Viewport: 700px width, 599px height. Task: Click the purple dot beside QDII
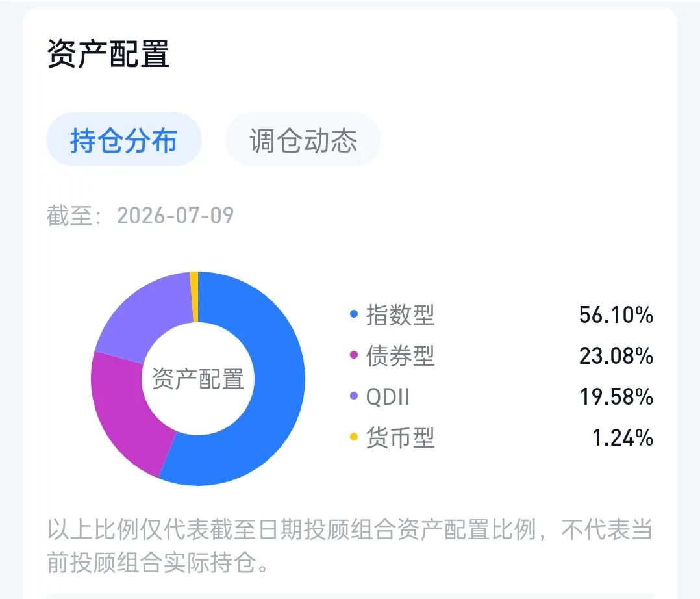click(354, 396)
